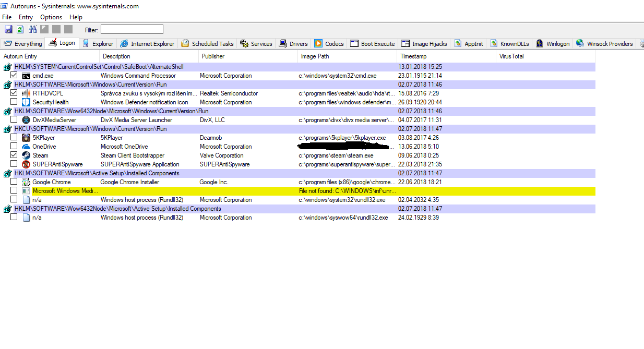Enable the SecurityHealth checkbox
644x349 pixels.
14,102
